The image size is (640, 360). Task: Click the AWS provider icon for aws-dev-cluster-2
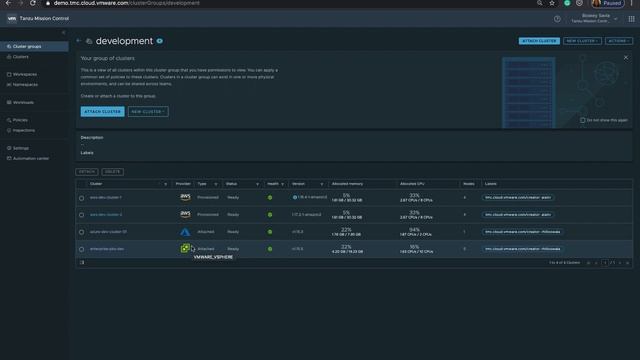click(x=185, y=215)
